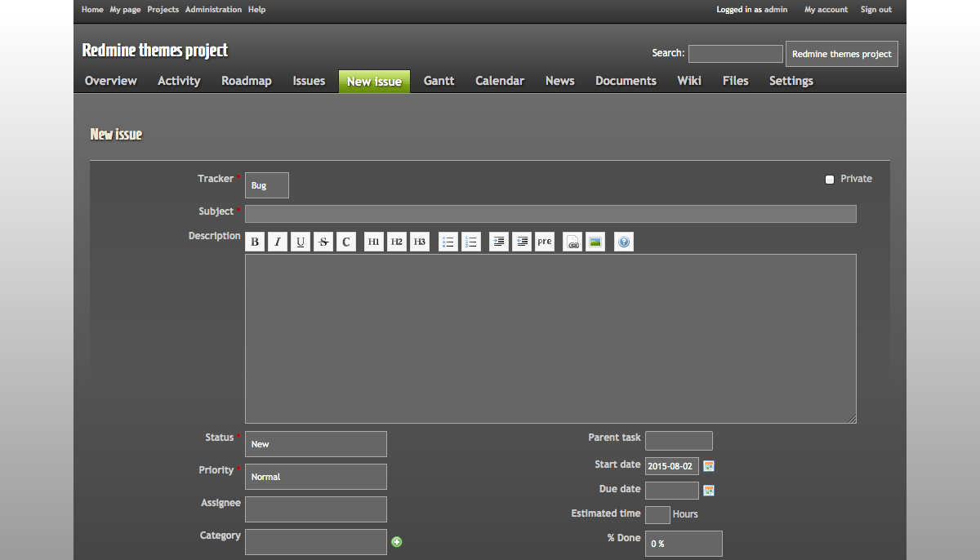Switch to the Files tab

[736, 81]
